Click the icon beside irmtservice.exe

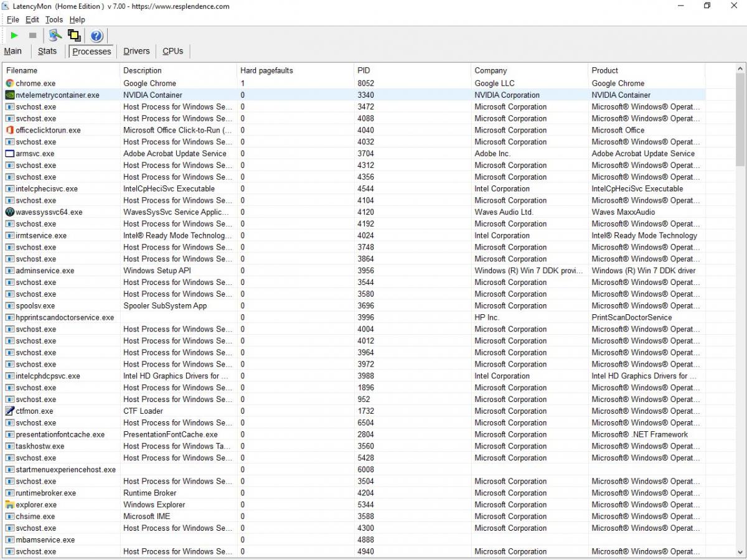coord(10,236)
